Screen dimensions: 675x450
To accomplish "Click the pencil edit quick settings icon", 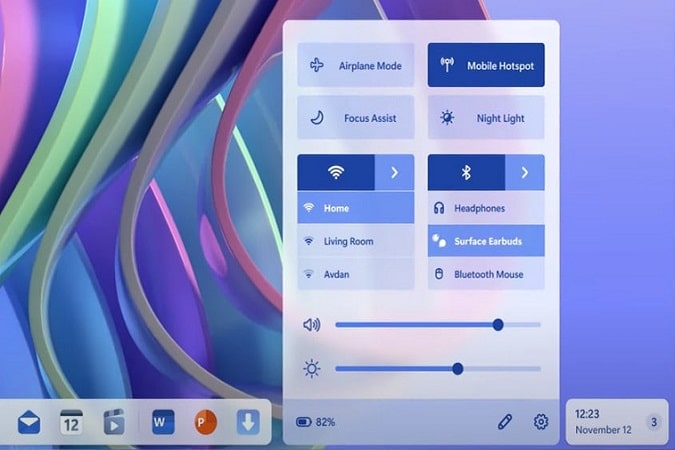I will tap(505, 422).
